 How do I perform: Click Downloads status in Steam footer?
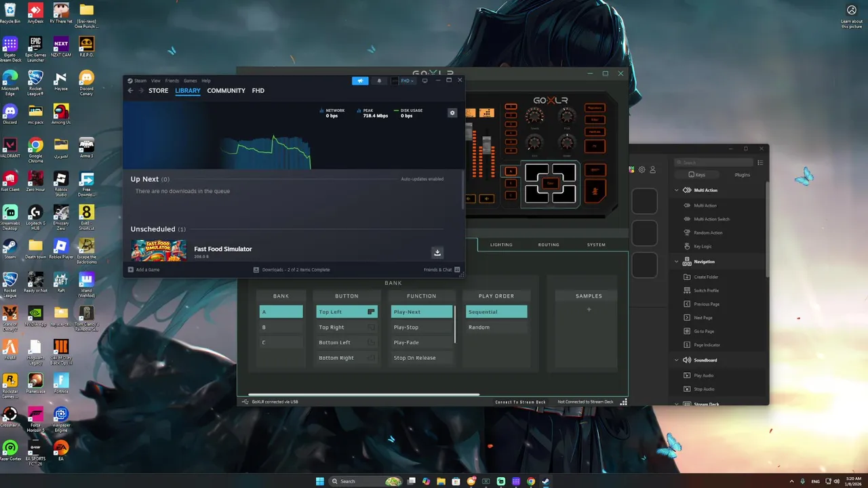click(x=292, y=270)
